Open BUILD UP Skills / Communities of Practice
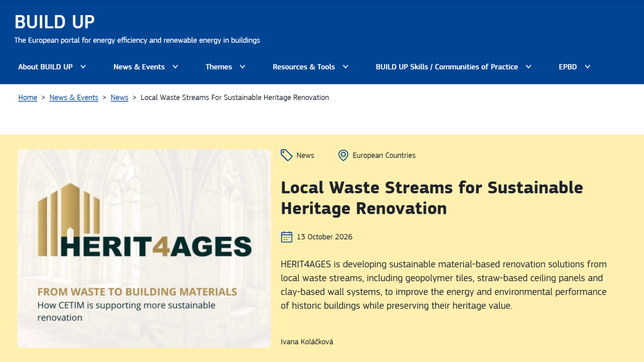 tap(447, 67)
